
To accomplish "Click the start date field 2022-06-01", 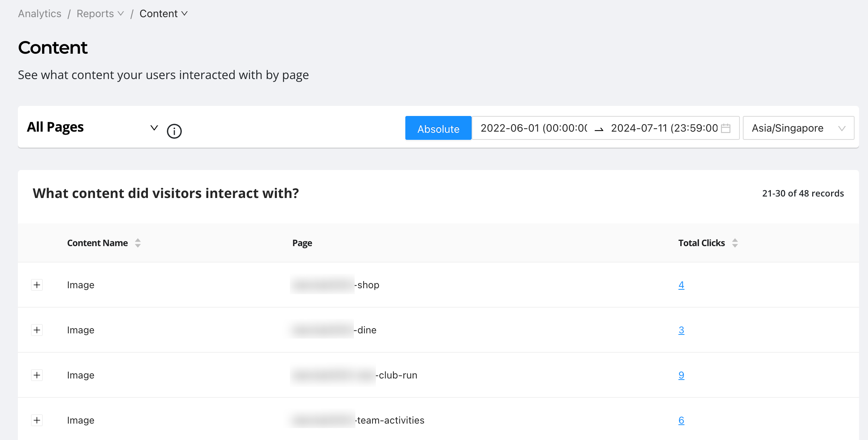I will 533,128.
